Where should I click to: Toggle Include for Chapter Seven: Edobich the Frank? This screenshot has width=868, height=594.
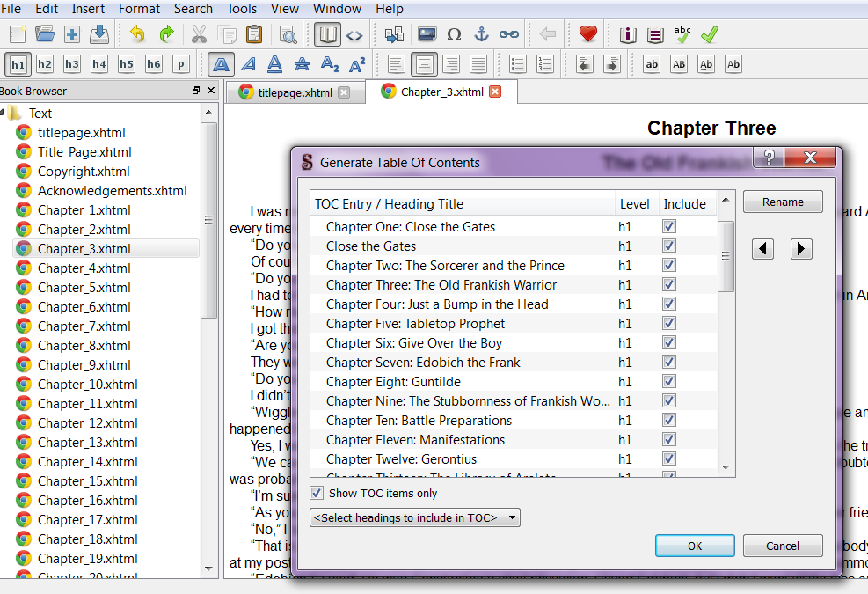tap(668, 363)
